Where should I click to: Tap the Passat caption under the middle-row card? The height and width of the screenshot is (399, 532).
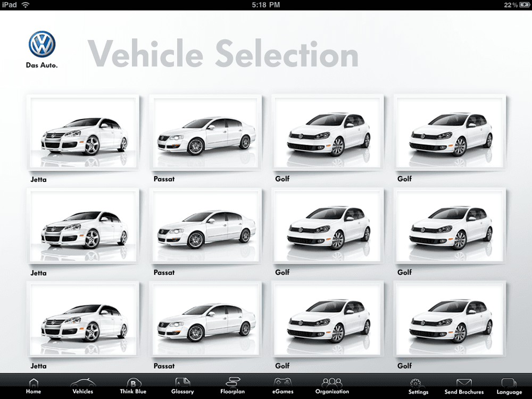point(164,272)
